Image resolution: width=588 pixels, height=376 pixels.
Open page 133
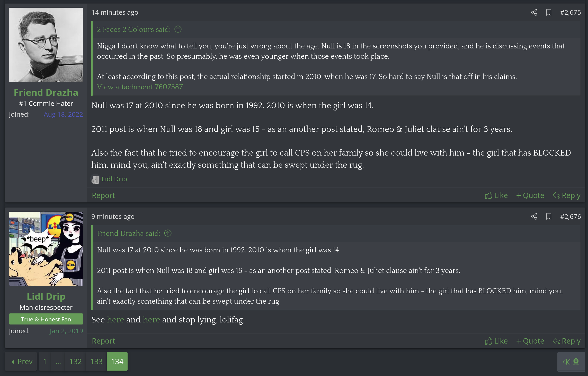tap(96, 361)
